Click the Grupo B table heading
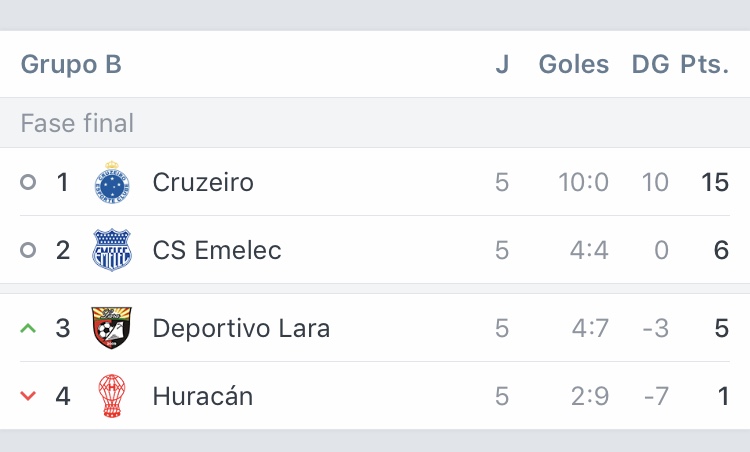The width and height of the screenshot is (750, 452). [71, 65]
